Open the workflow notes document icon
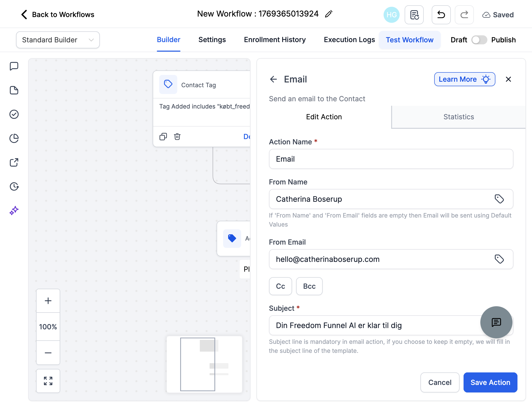The width and height of the screenshot is (532, 407). point(414,15)
